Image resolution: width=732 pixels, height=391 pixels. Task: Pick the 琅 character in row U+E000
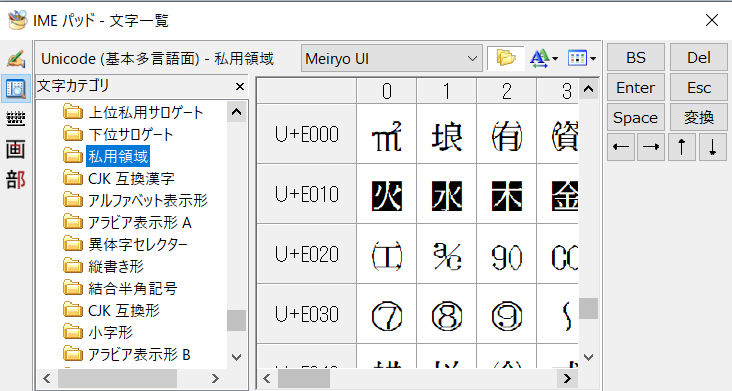tap(447, 134)
